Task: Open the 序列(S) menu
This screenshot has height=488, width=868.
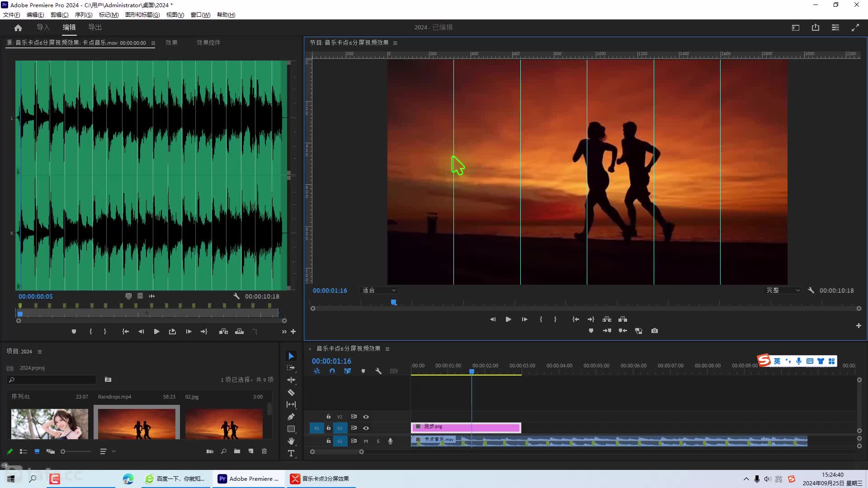Action: [x=84, y=14]
